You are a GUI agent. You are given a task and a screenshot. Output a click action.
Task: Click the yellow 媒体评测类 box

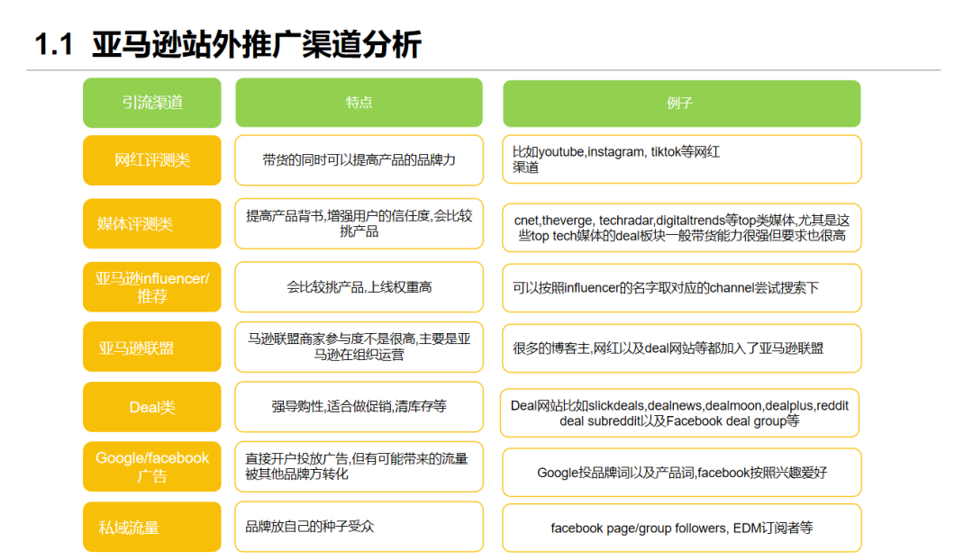(x=152, y=224)
